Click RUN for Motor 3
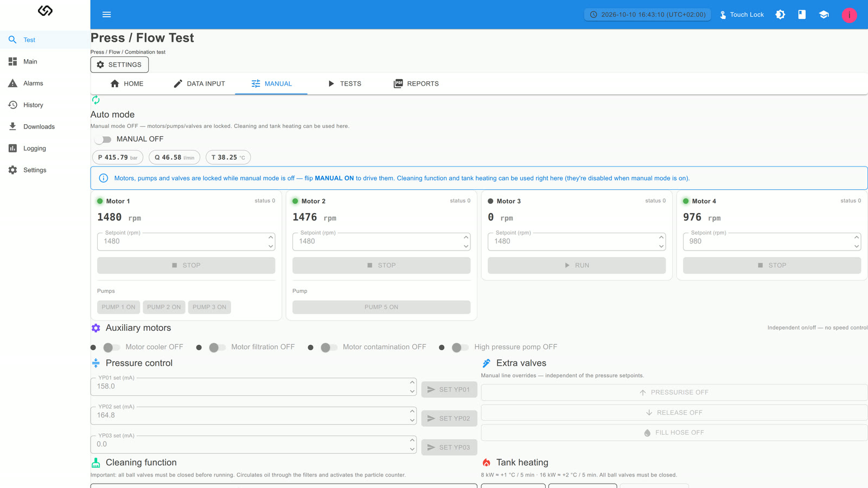This screenshot has width=868, height=488. click(577, 265)
